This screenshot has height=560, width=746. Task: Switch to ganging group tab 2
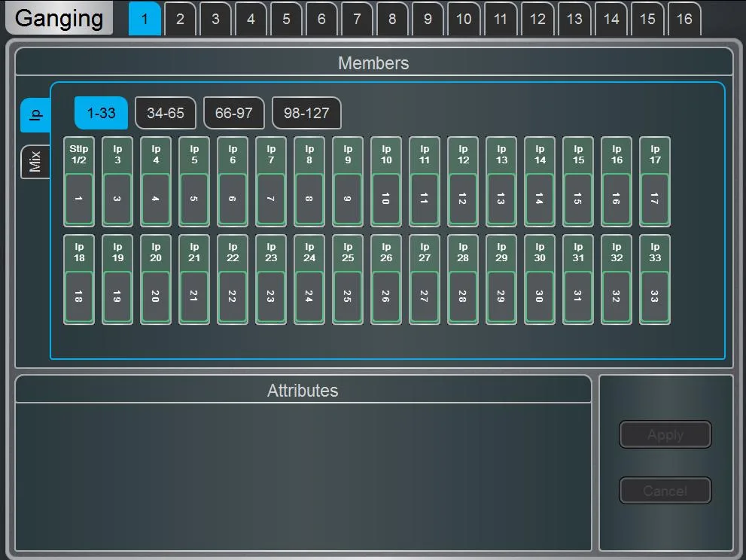tap(180, 19)
